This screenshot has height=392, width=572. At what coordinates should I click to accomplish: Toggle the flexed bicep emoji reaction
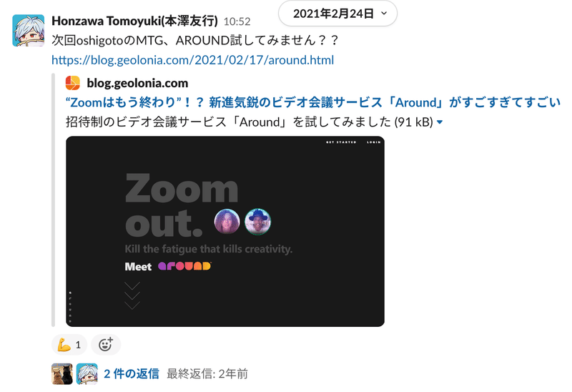tap(69, 345)
